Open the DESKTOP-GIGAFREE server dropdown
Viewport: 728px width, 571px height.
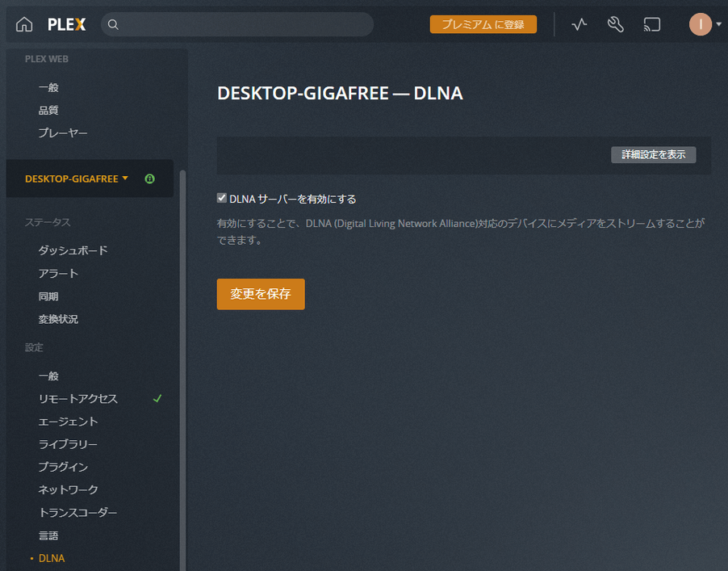pos(77,178)
